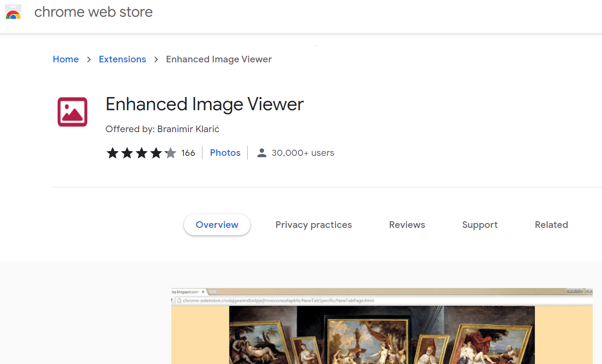Switch to the Support tab

pyautogui.click(x=480, y=225)
